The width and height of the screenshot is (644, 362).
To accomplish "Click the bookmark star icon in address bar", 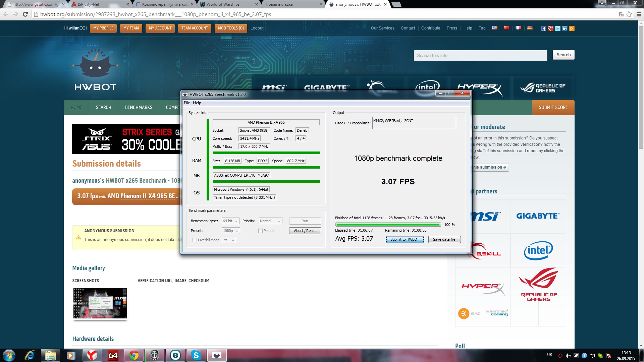I will click(x=629, y=14).
